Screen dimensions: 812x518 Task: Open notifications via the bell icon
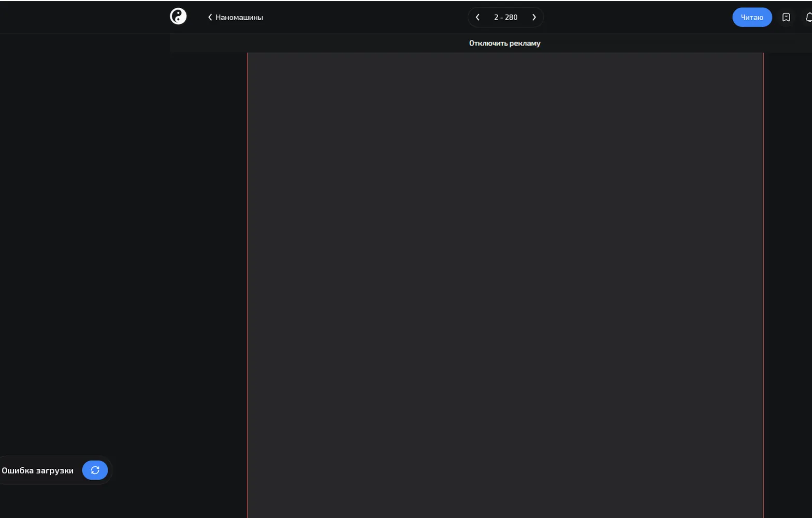[808, 17]
